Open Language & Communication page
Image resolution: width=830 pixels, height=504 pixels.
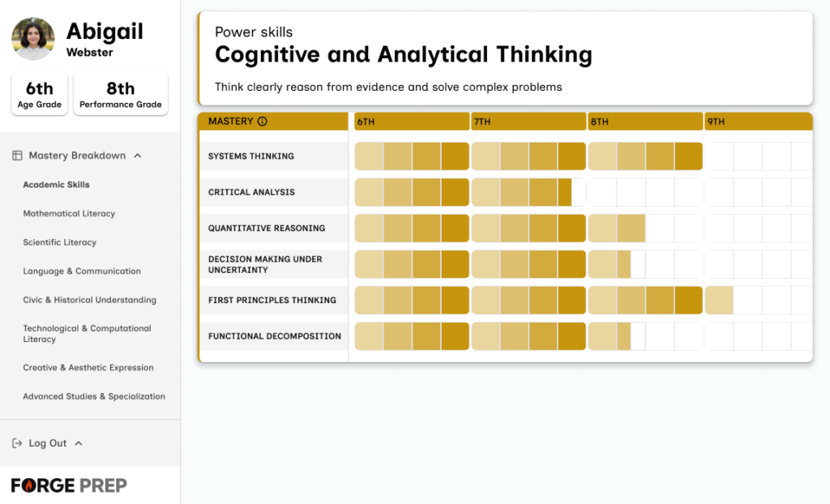[82, 271]
